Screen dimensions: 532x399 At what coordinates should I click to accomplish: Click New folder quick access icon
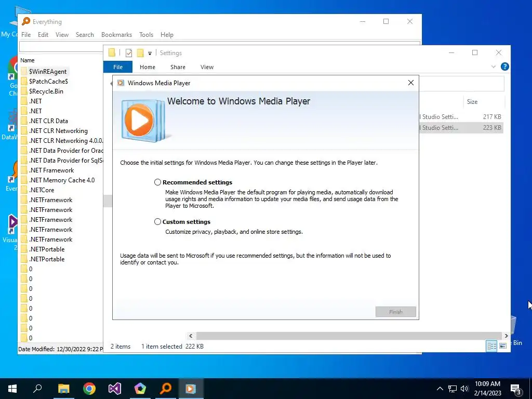point(140,53)
